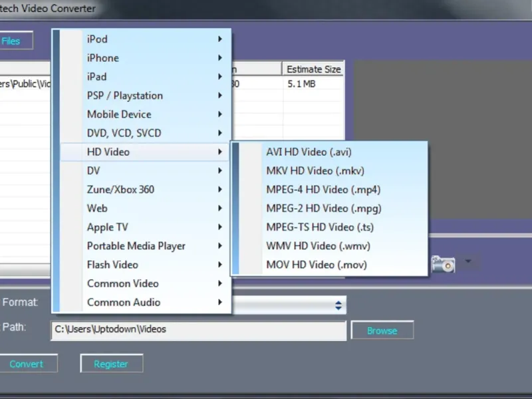Open the snapshot dropdown arrow
The height and width of the screenshot is (399, 532).
tap(468, 261)
